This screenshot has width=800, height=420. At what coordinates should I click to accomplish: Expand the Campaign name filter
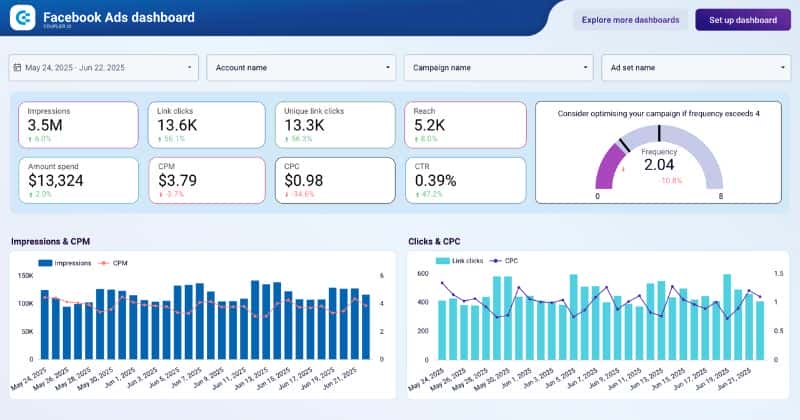(499, 68)
